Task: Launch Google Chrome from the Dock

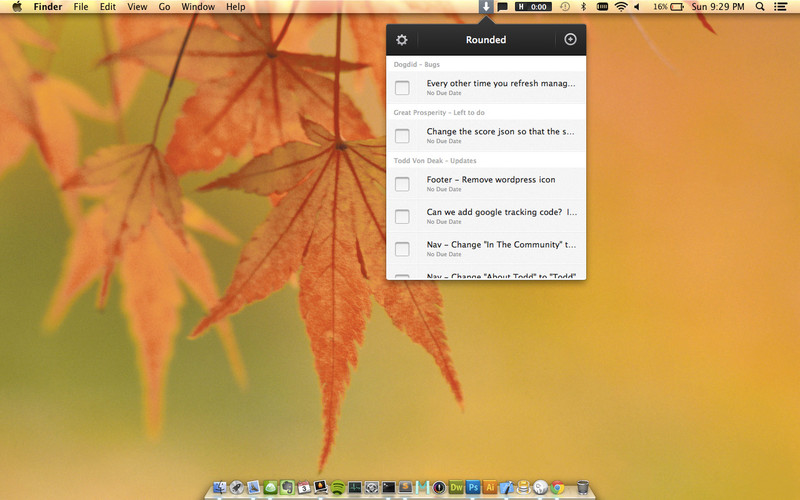Action: 557,487
